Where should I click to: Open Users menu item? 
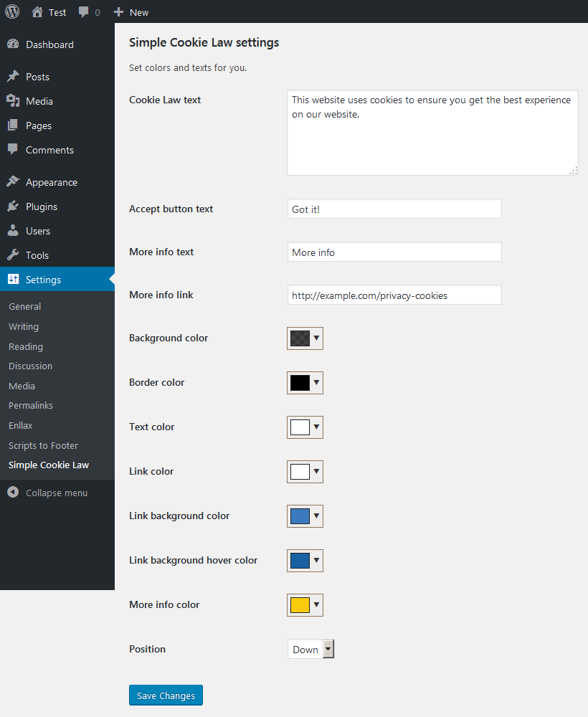pyautogui.click(x=57, y=231)
